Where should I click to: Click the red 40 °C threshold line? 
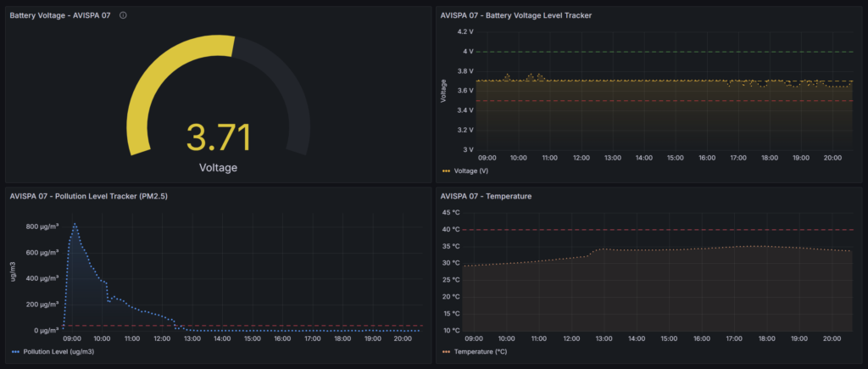(661, 229)
